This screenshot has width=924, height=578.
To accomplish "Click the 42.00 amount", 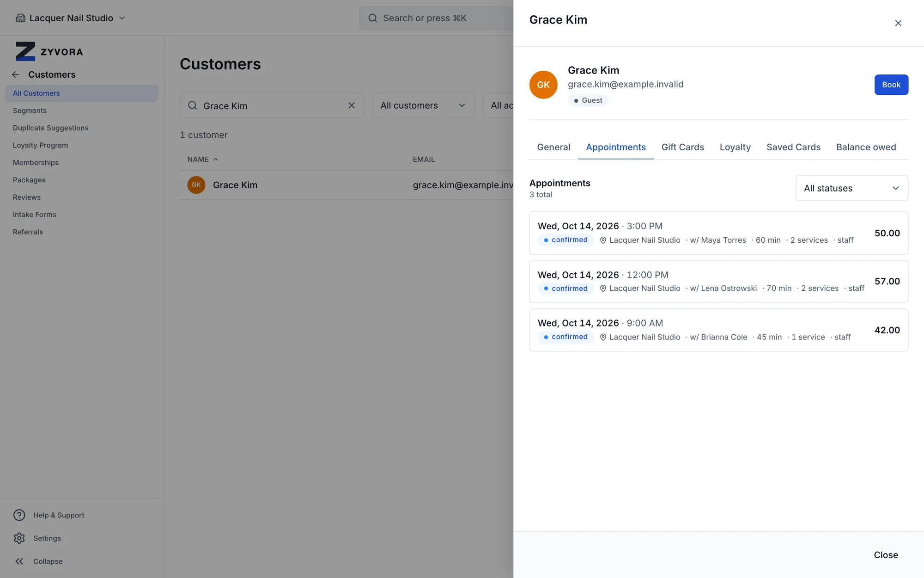I will click(887, 330).
